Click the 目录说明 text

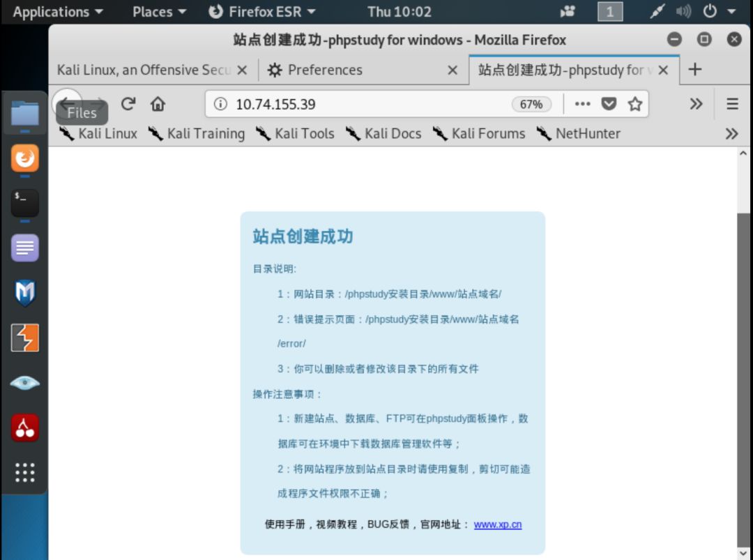(274, 269)
